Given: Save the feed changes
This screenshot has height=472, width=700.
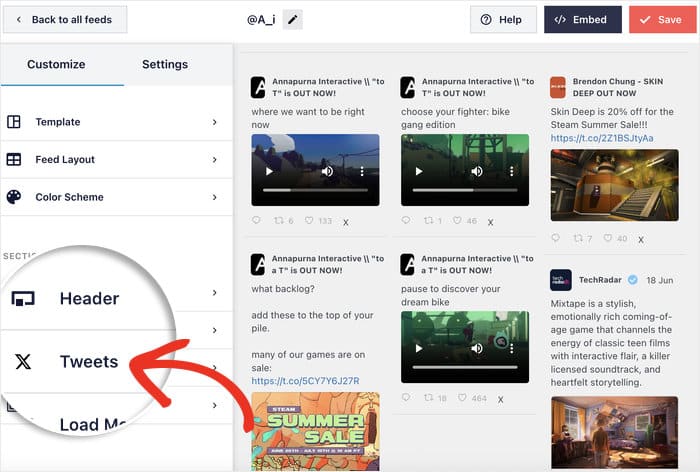Looking at the screenshot, I should coord(662,20).
